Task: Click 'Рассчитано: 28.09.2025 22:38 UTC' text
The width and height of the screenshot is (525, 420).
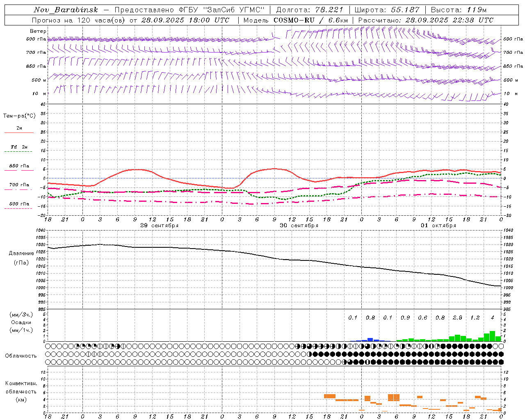Action: 426,20
